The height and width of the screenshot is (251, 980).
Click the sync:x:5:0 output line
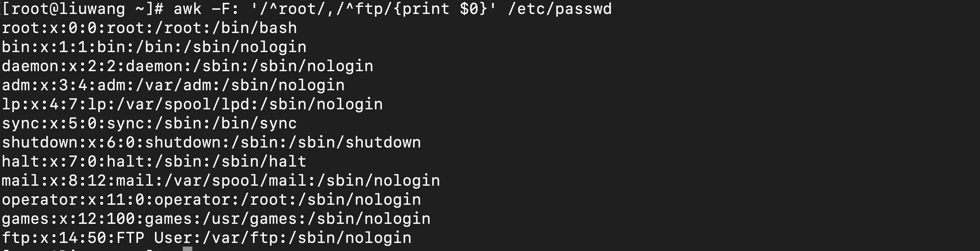tap(149, 124)
